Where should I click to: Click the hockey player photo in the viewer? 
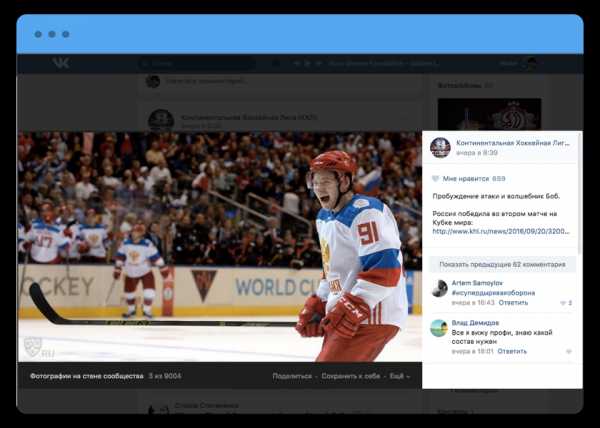coord(220,247)
